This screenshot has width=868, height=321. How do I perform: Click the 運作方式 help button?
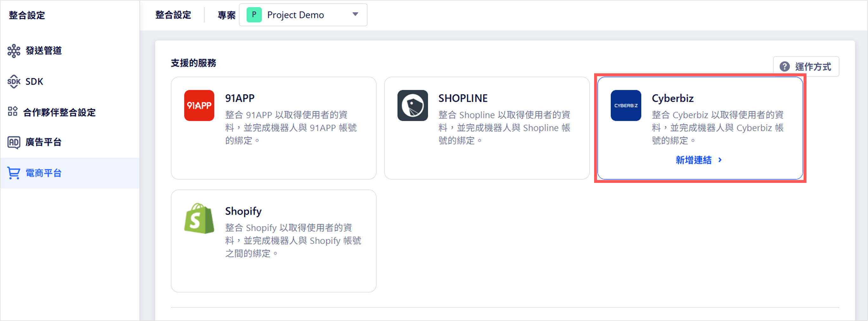tap(806, 66)
